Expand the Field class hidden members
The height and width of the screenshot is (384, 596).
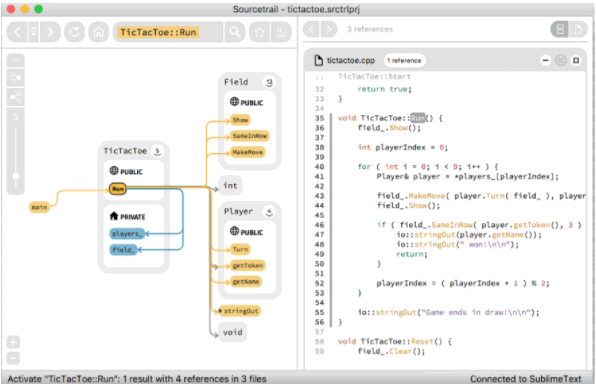point(269,82)
